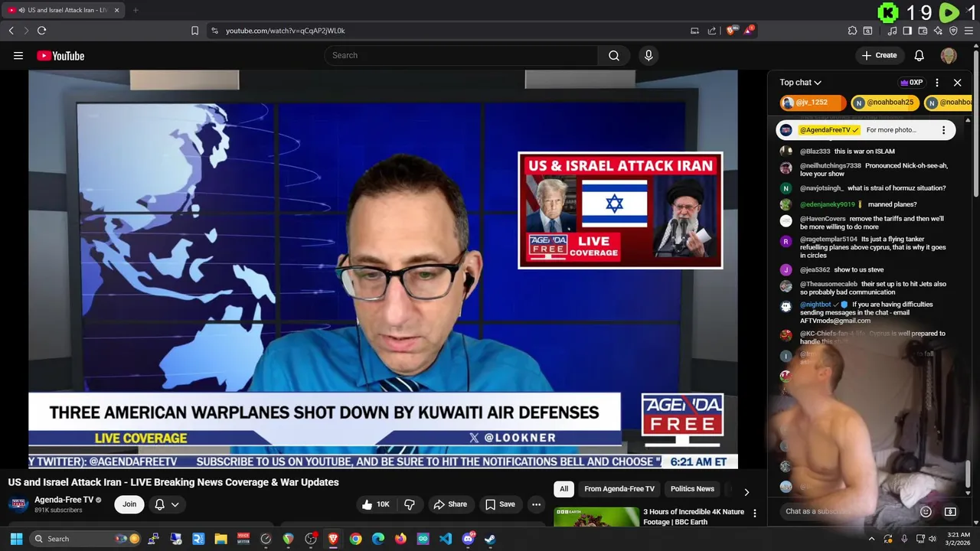Open Brave Rewards triangle icon

749,31
